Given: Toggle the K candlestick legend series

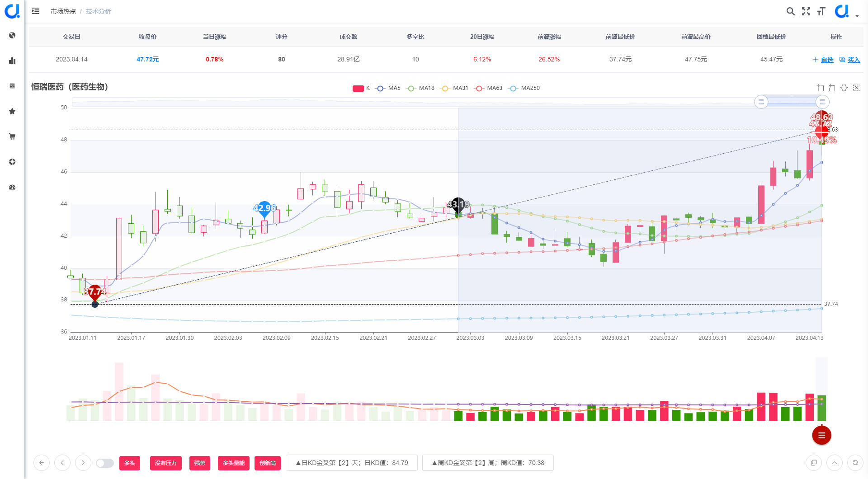Looking at the screenshot, I should tap(361, 88).
